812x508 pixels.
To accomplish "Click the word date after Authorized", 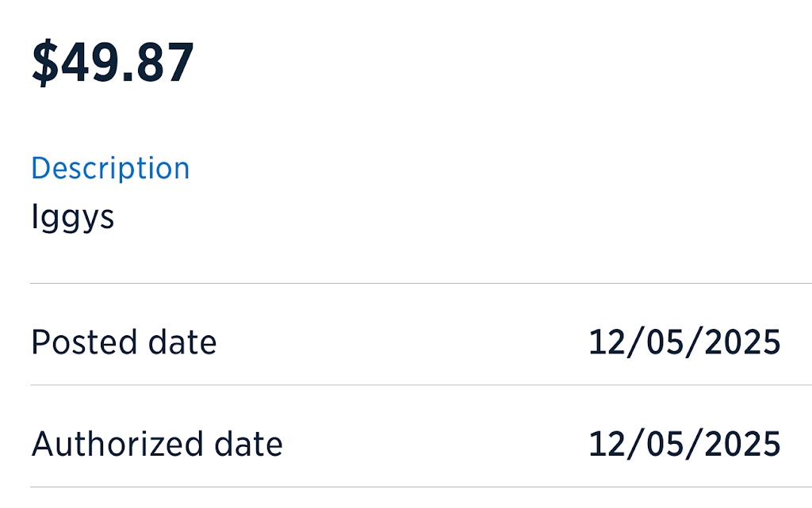I will click(x=248, y=444).
